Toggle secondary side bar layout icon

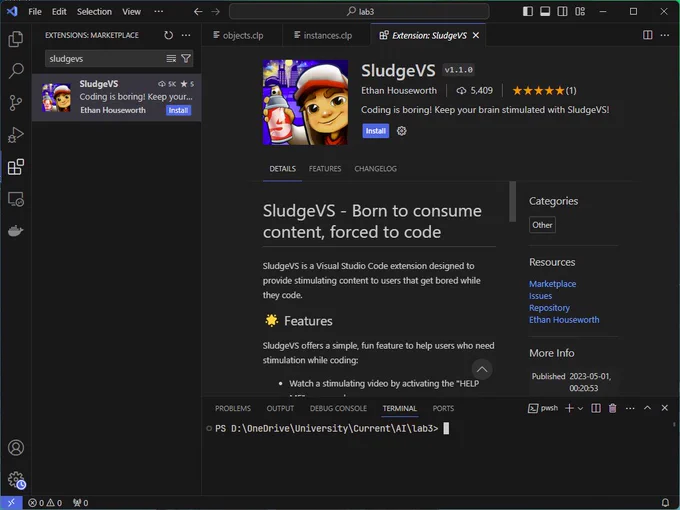tap(562, 12)
